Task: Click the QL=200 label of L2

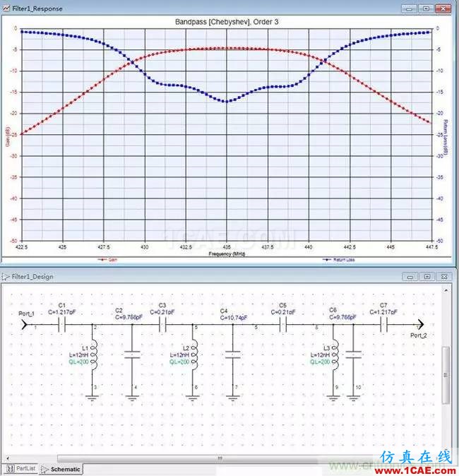Action: (x=179, y=362)
